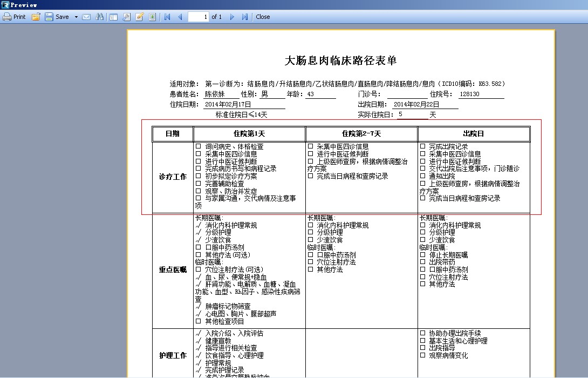588x378 pixels.
Task: Check 出院指导 box
Action: [422, 348]
